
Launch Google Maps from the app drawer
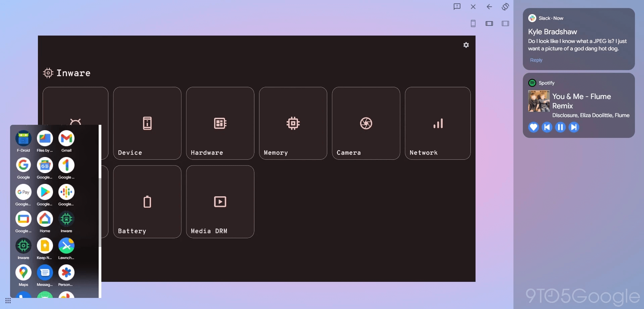(23, 272)
